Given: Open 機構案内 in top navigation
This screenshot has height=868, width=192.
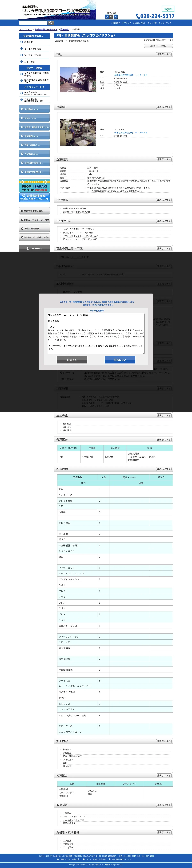Looking at the screenshot, I should click(x=116, y=23).
